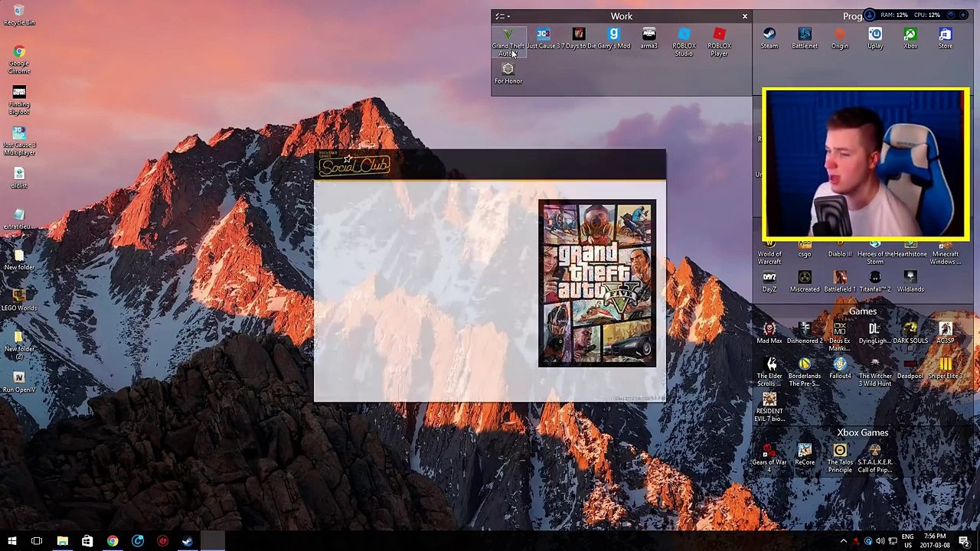Show hidden system tray icons
This screenshot has width=980, height=551.
[x=844, y=542]
